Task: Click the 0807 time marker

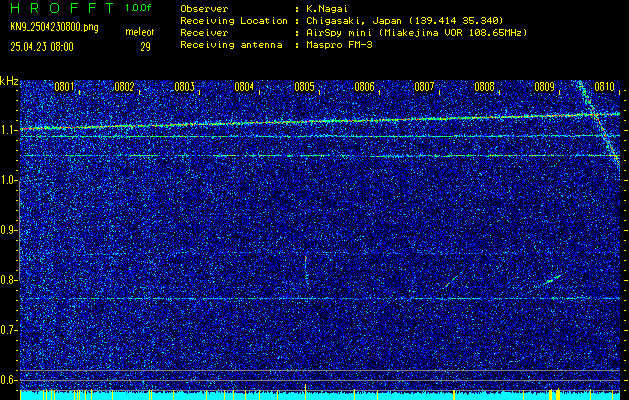Action: pos(424,87)
